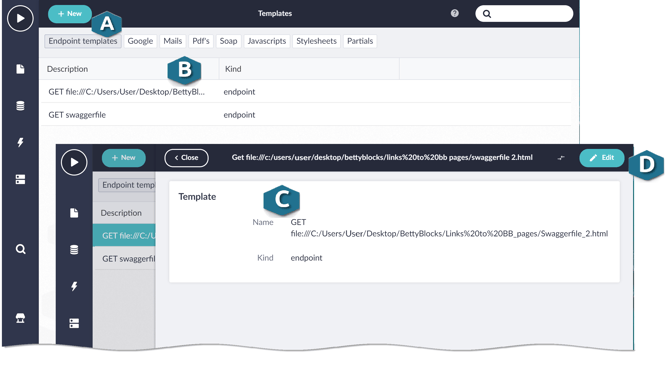The height and width of the screenshot is (367, 670).
Task: Click the Description header in the front window
Action: tap(121, 213)
